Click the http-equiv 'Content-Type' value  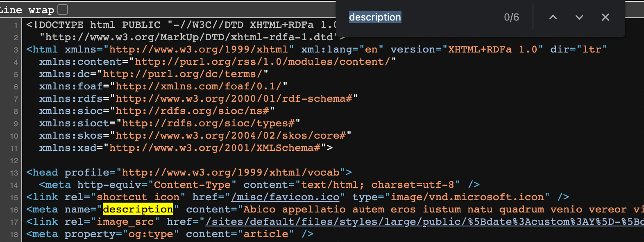(x=192, y=185)
